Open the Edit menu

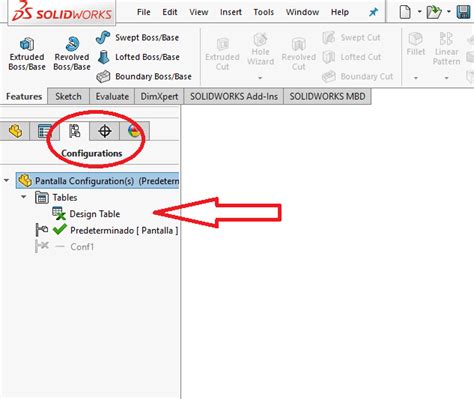pyautogui.click(x=170, y=12)
